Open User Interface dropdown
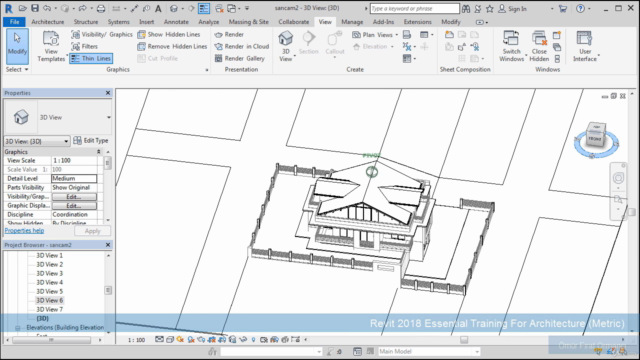The height and width of the screenshot is (360, 640). [x=585, y=46]
